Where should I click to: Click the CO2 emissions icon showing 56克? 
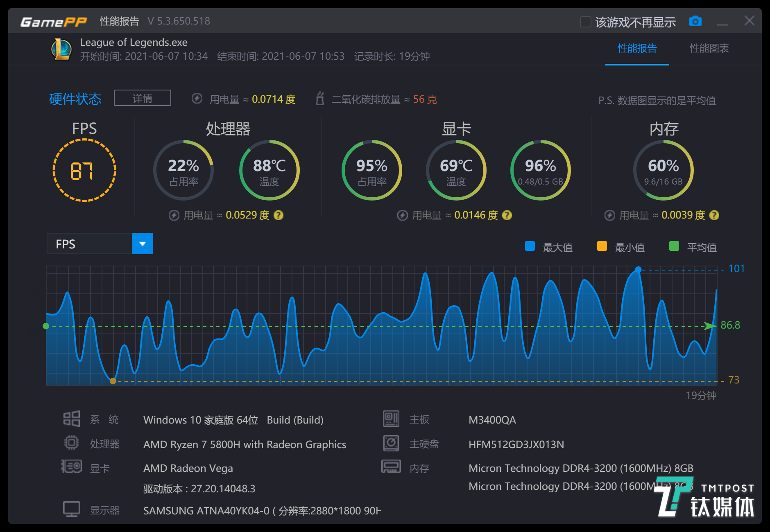pyautogui.click(x=320, y=99)
